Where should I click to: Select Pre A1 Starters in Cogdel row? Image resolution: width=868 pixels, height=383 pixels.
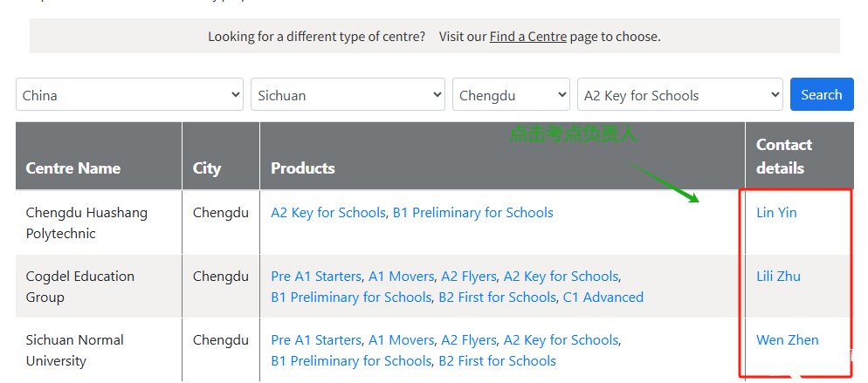pos(315,277)
